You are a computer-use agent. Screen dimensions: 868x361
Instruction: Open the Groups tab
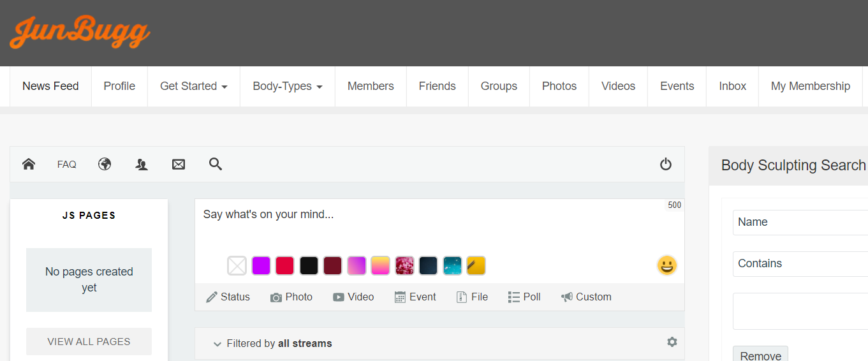click(499, 86)
